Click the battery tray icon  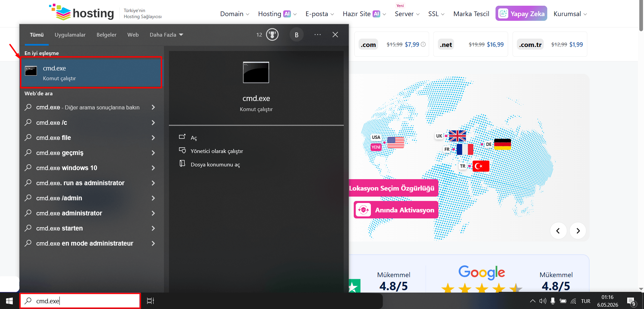click(x=563, y=301)
